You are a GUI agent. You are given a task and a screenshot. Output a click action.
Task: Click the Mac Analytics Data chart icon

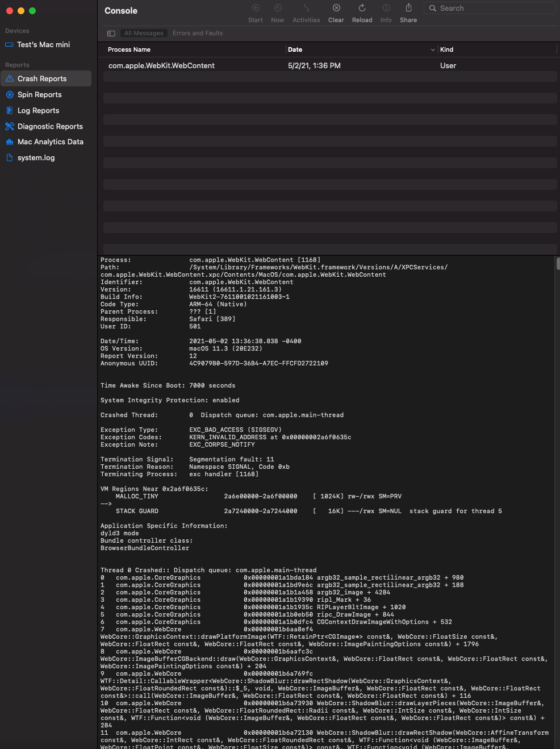coord(10,142)
